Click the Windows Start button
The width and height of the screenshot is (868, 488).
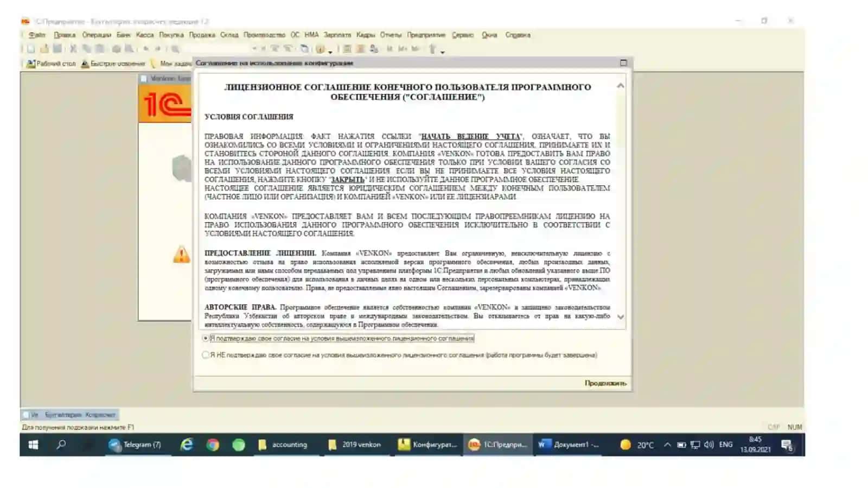[33, 445]
